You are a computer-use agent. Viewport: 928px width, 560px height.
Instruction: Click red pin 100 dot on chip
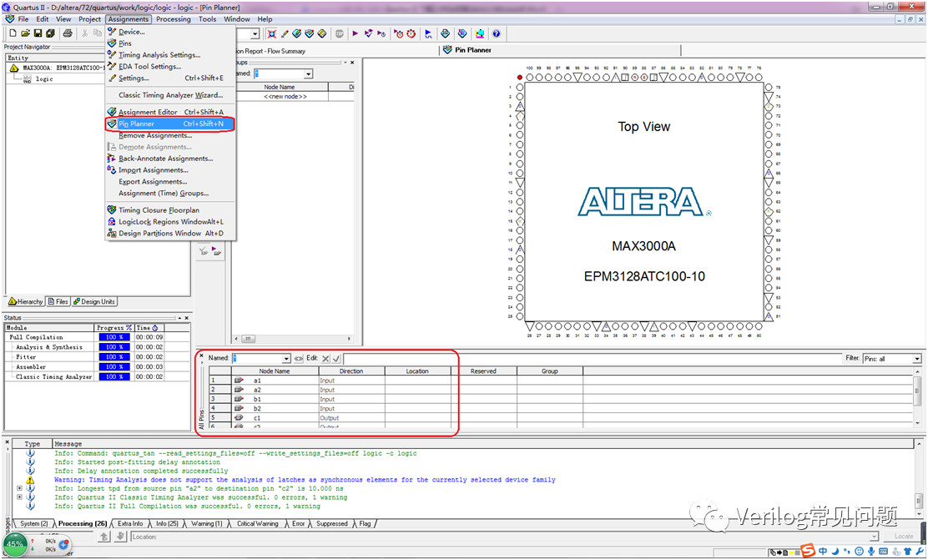click(x=520, y=78)
